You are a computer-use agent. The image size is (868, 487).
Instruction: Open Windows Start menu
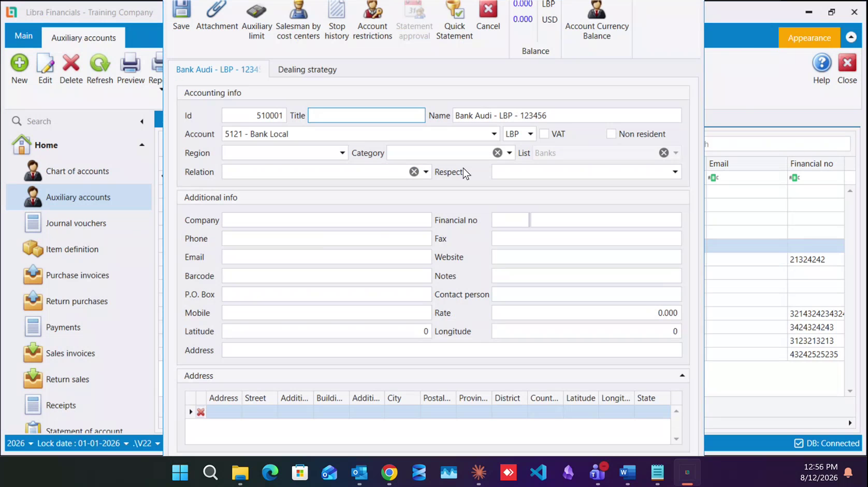click(180, 472)
